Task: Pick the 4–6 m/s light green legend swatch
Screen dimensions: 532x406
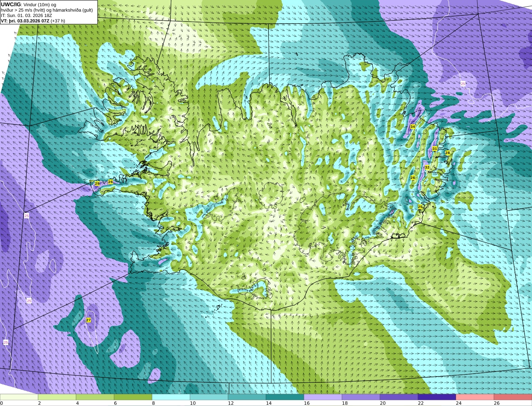Action: [95, 397]
